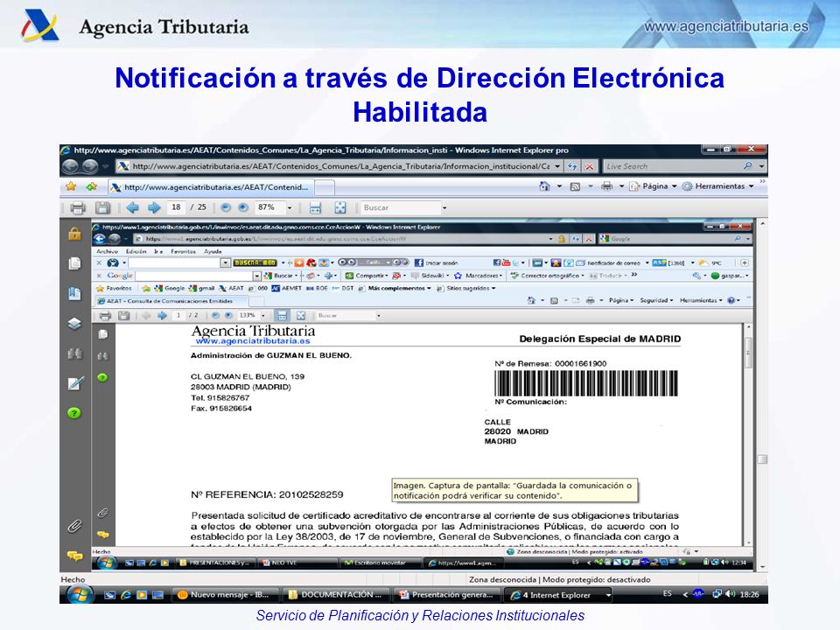Click the AEMET favorites bar link
840x630 pixels.
[x=287, y=288]
